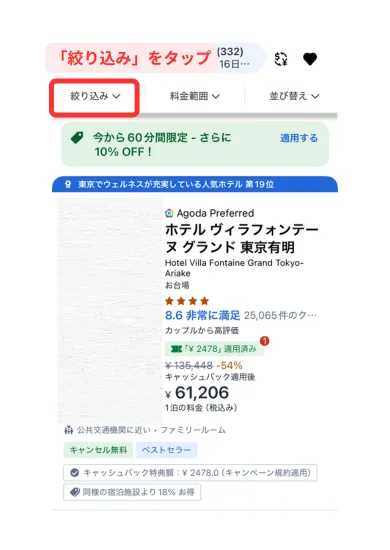Click the public transit people icon
390x550 pixels.
click(69, 430)
